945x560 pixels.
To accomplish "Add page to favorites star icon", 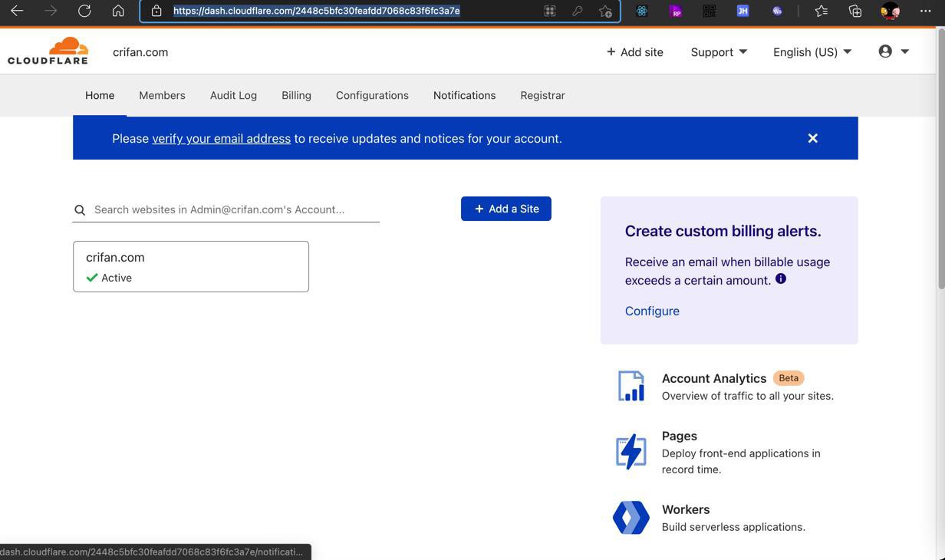I will 605,11.
